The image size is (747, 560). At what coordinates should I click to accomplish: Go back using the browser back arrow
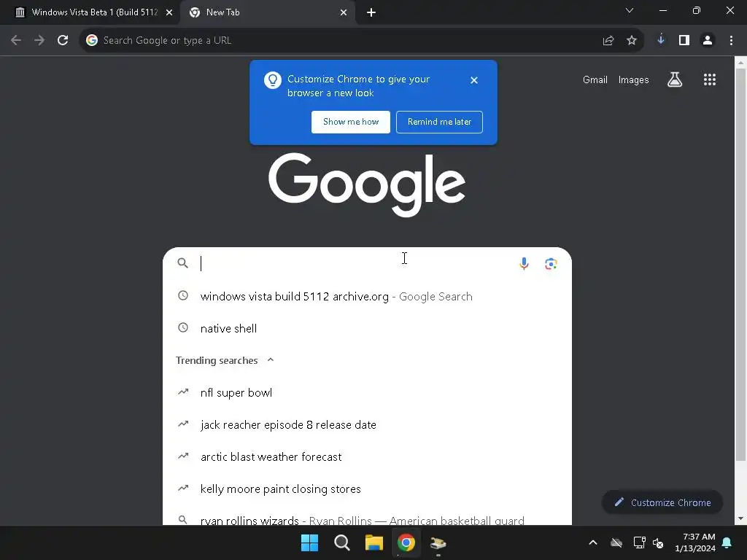16,41
